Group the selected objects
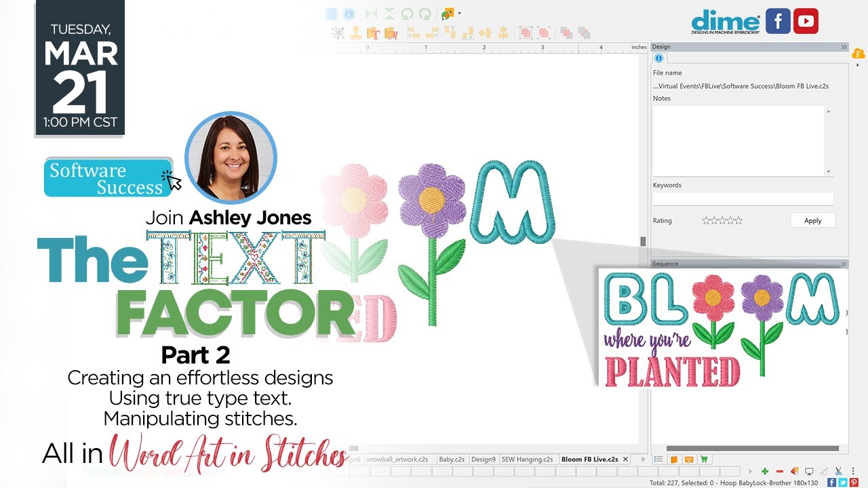 526,33
